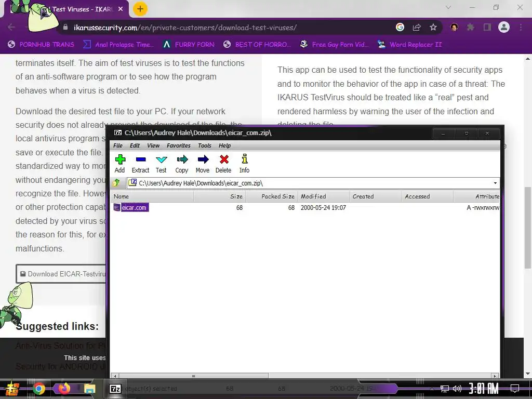The image size is (532, 399).
Task: Click the Test toolbar icon
Action: point(161,164)
